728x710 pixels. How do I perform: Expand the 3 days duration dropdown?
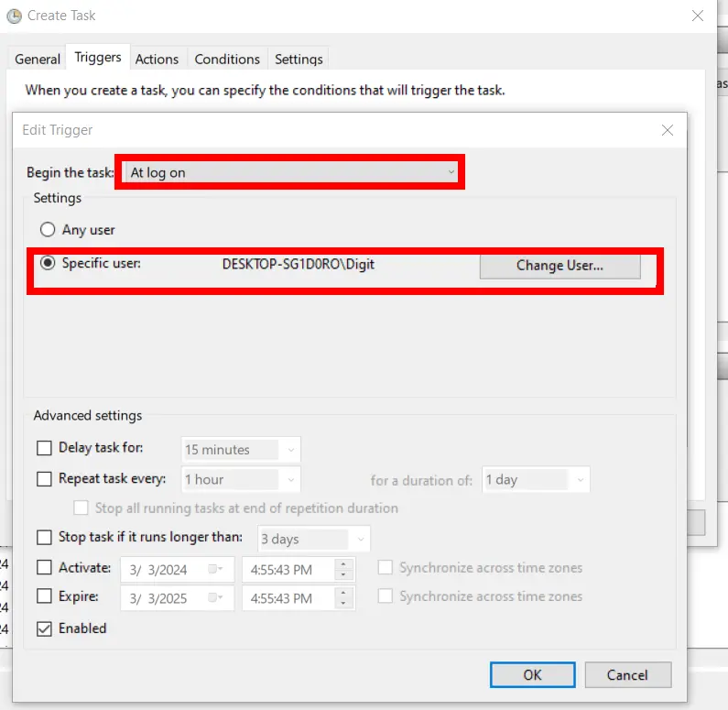pos(312,539)
